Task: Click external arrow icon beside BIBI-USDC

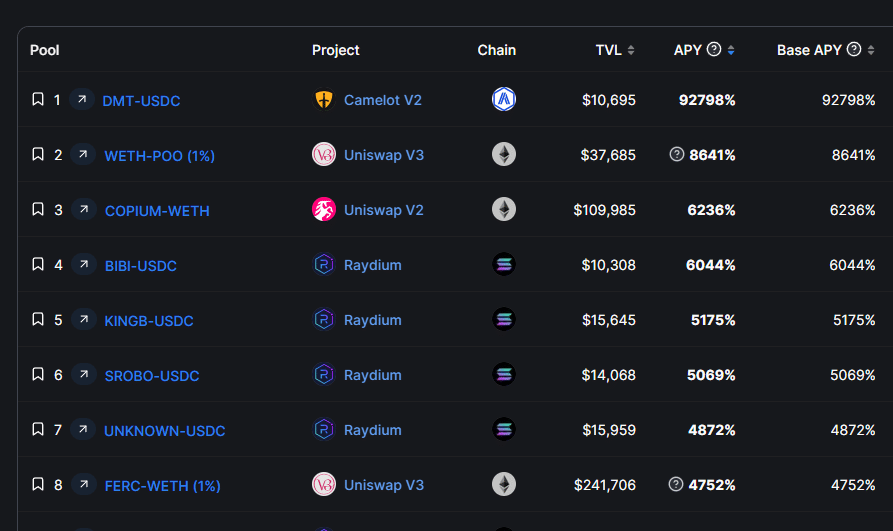Action: point(84,265)
